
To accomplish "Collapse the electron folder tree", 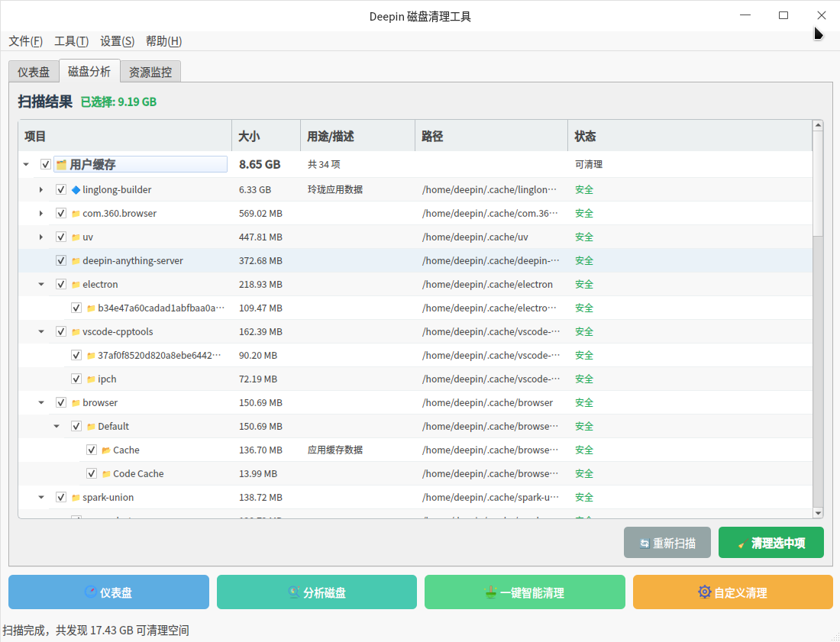I will [41, 285].
